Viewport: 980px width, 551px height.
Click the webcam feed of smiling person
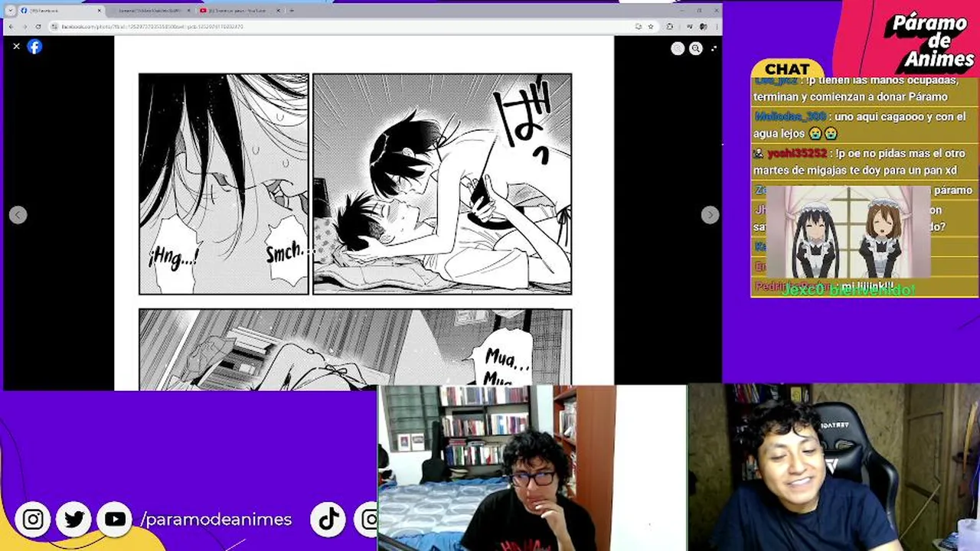(x=834, y=467)
